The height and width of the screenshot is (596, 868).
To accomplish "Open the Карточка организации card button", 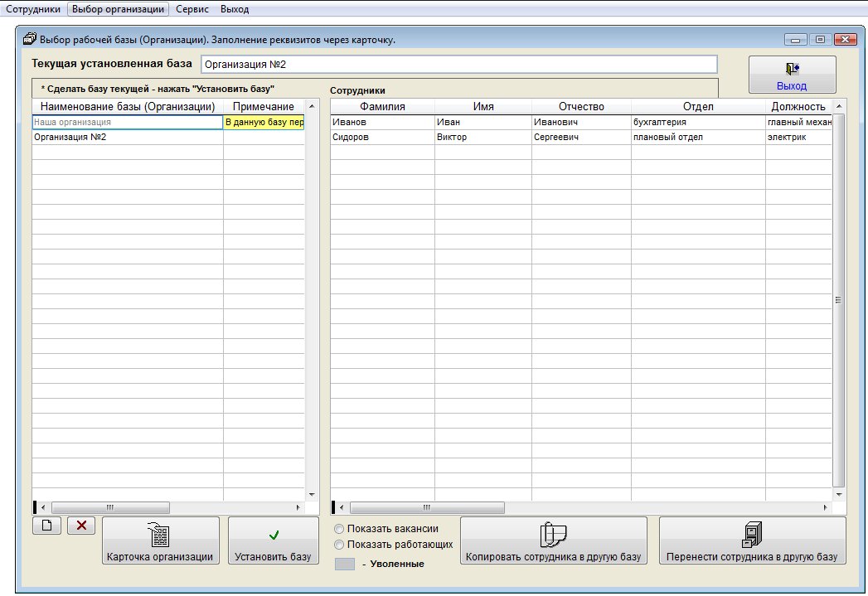I will tap(161, 540).
